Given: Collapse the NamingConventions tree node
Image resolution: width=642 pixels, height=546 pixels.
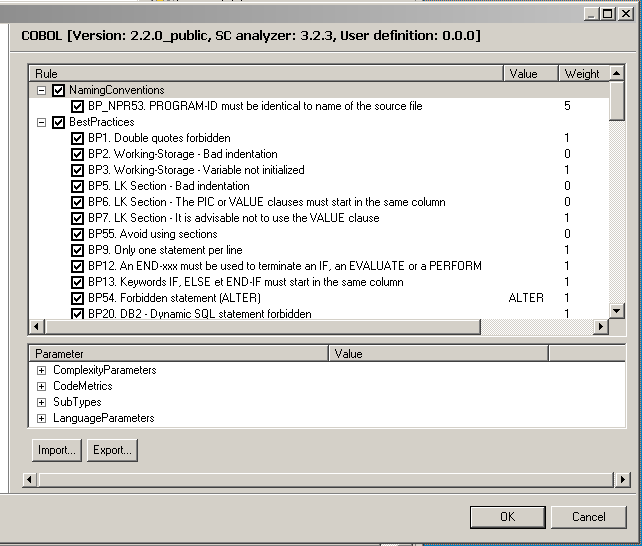Looking at the screenshot, I should pos(41,90).
